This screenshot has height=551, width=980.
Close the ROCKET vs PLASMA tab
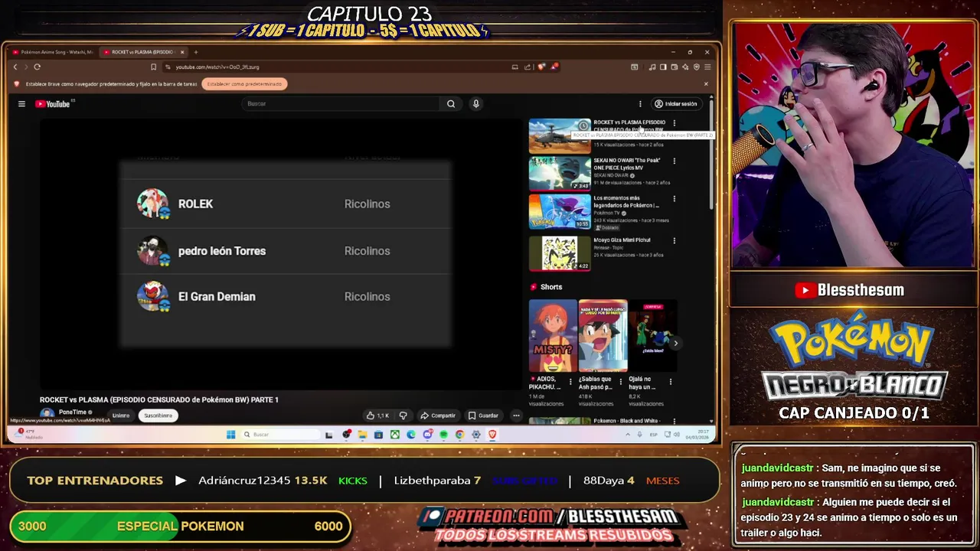click(x=182, y=52)
